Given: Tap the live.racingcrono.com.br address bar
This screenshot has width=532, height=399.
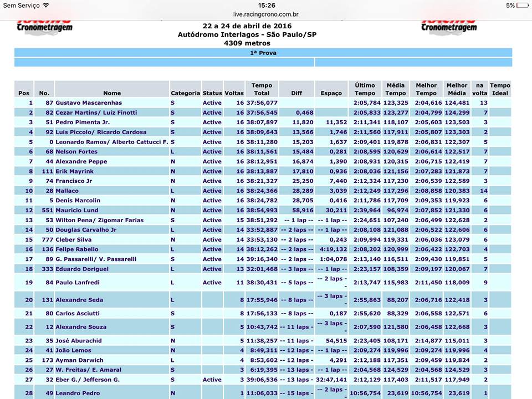Looking at the screenshot, I should (266, 14).
